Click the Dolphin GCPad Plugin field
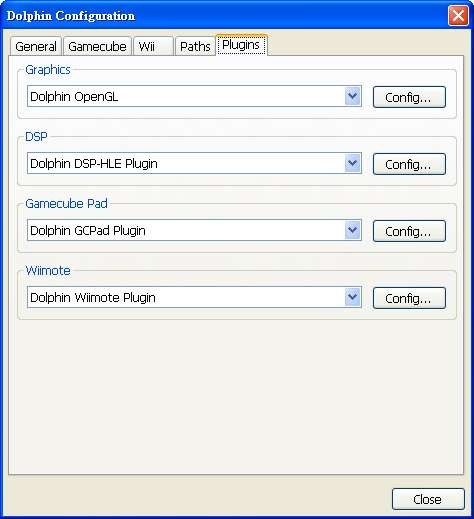This screenshot has width=474, height=519. coord(194,230)
